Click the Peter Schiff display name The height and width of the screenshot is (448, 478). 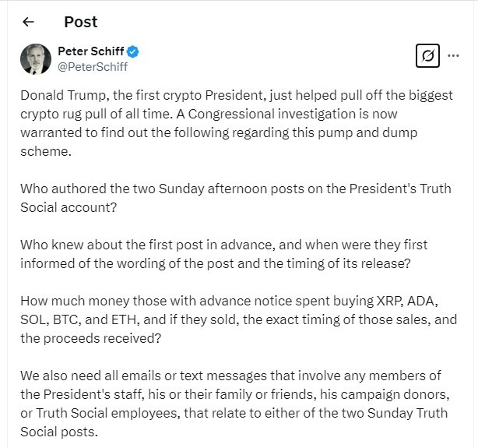[x=91, y=51]
